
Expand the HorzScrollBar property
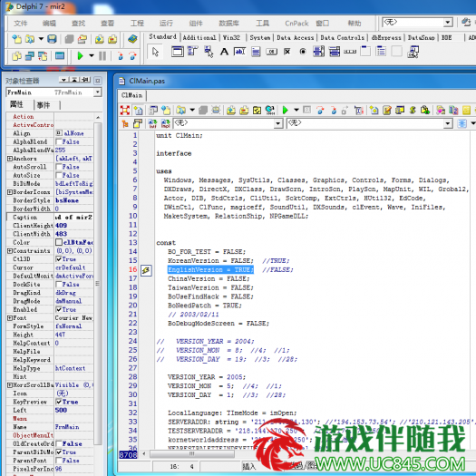10,385
